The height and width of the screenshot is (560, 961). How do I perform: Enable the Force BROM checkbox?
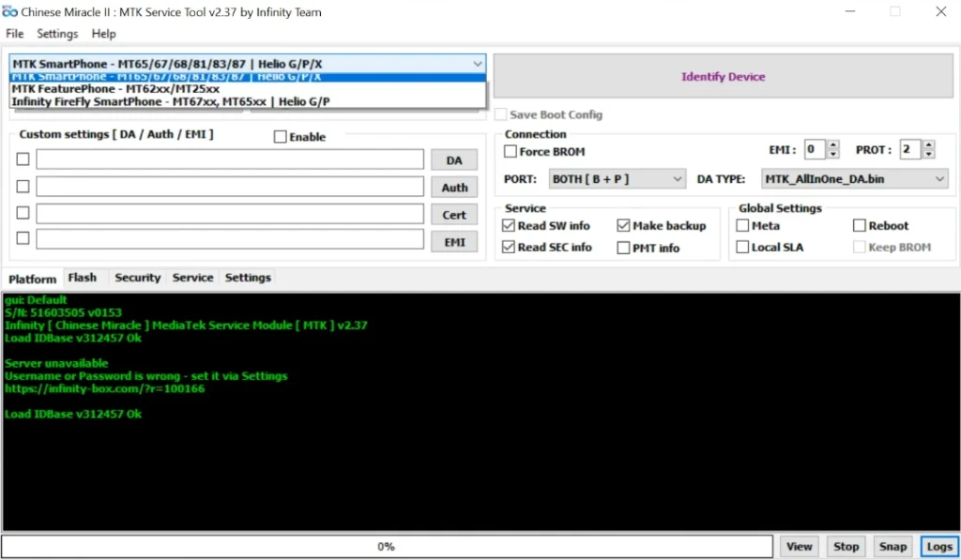(511, 152)
